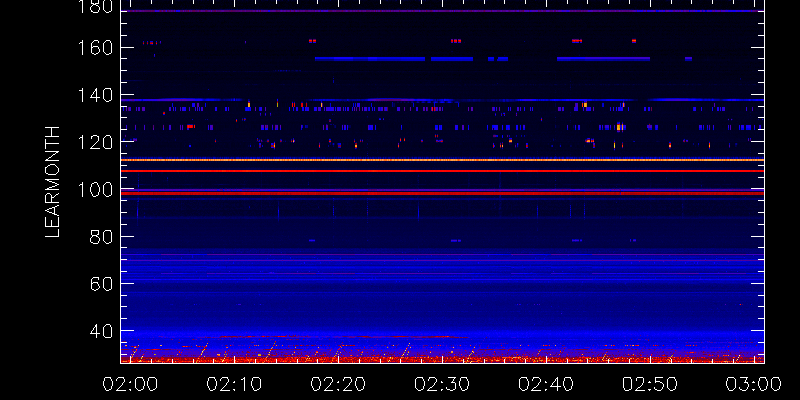
Task: Click the 02:10 time axis label
Action: pos(232,384)
